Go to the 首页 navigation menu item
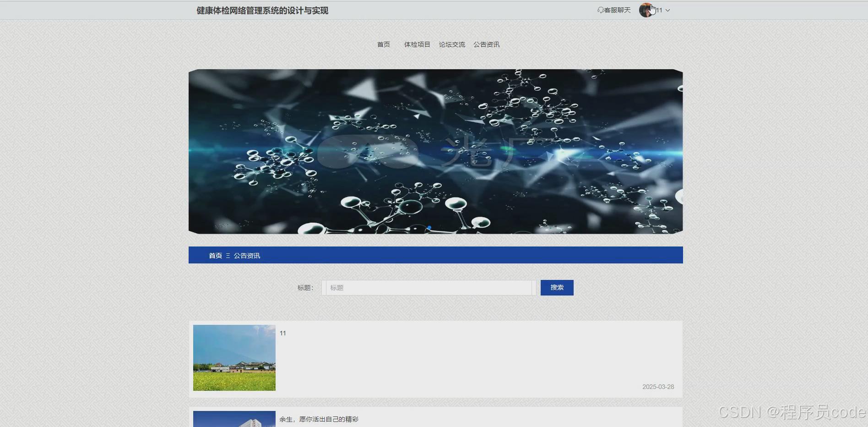 click(384, 44)
